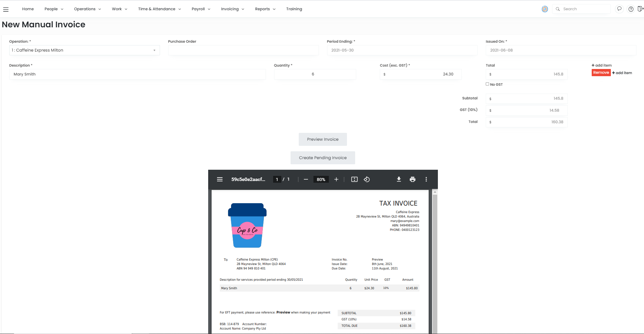The width and height of the screenshot is (644, 334).
Task: Expand the Payroll menu
Action: 201,9
